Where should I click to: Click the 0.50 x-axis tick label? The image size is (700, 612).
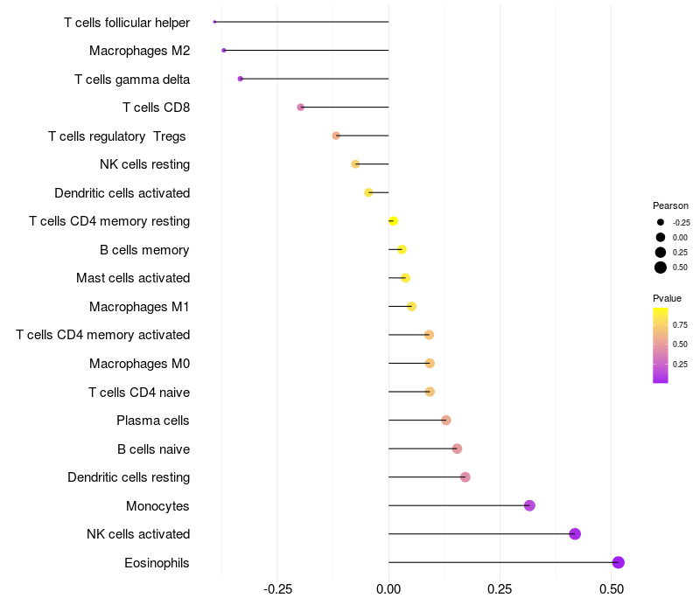(612, 589)
